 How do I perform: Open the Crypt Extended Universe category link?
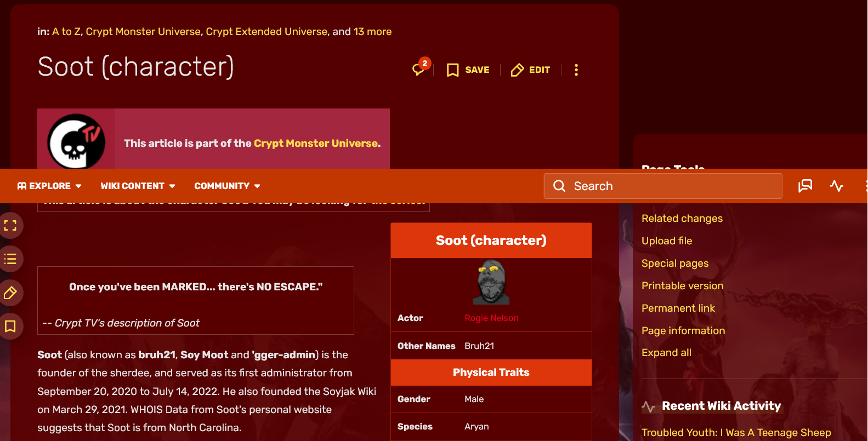coord(266,32)
